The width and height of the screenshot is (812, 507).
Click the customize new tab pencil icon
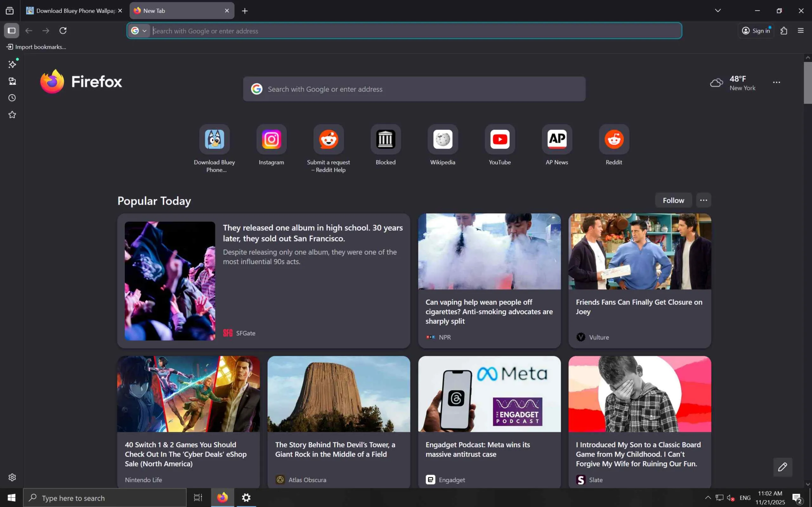click(783, 467)
